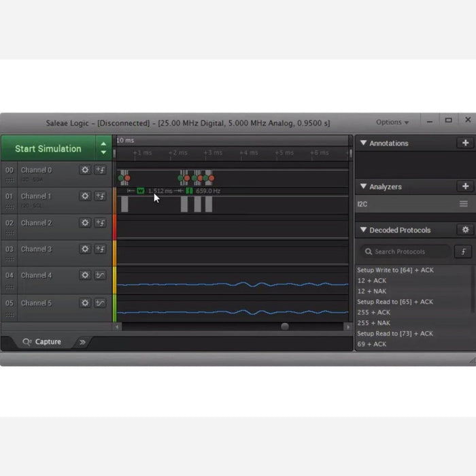The width and height of the screenshot is (476, 476).
Task: Collapse the Decoded Protocols panel
Action: [364, 231]
